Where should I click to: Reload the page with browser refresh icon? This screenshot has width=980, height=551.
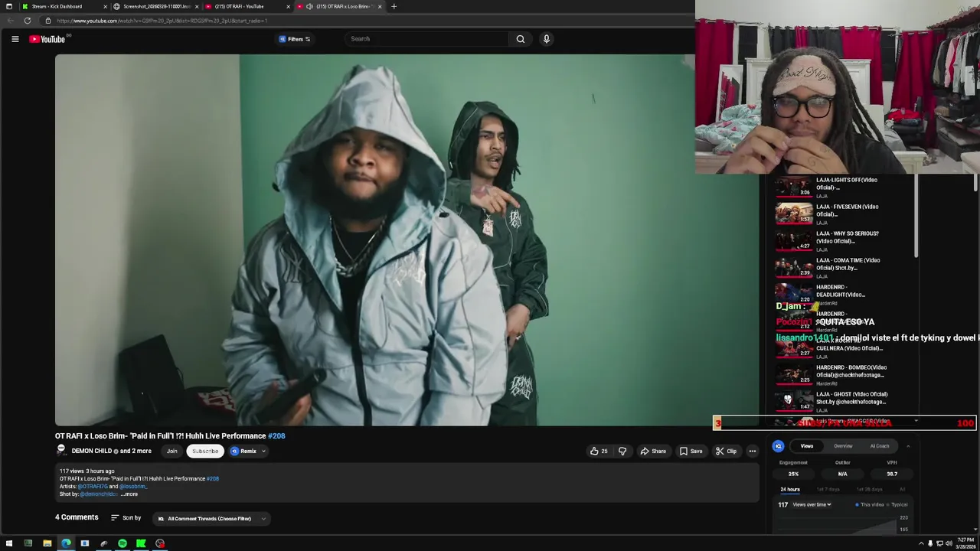28,21
